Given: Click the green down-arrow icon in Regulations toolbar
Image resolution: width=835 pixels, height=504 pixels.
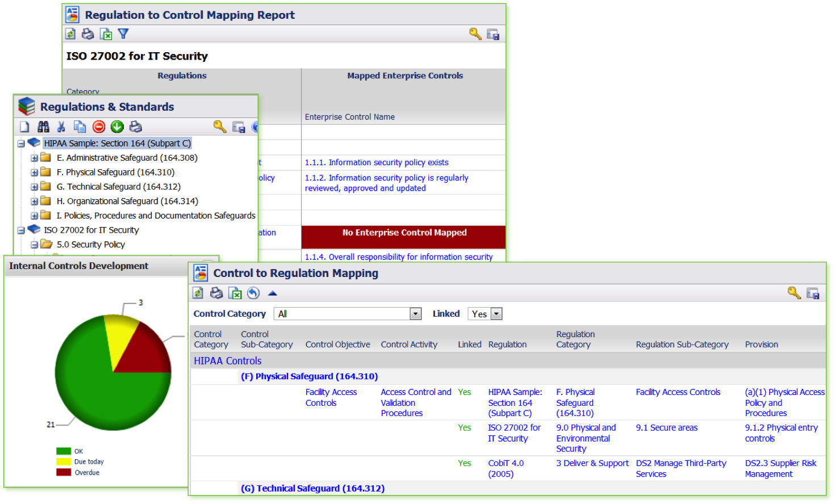Looking at the screenshot, I should click(x=117, y=127).
